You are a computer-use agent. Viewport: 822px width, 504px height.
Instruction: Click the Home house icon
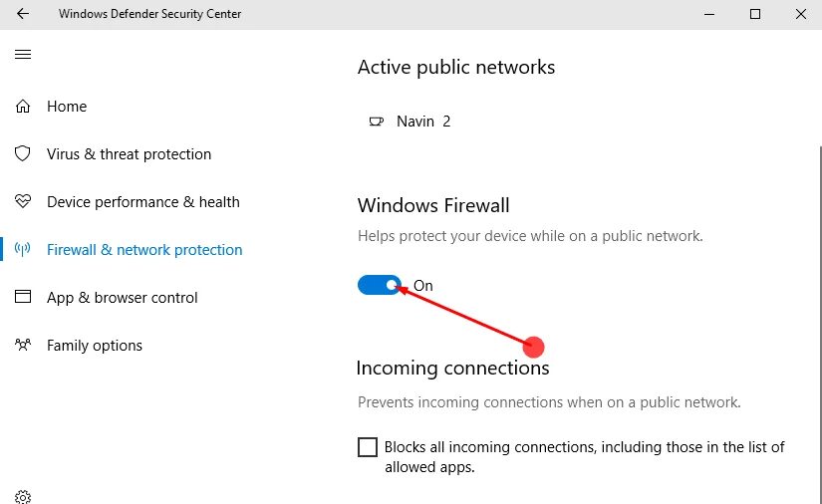23,107
